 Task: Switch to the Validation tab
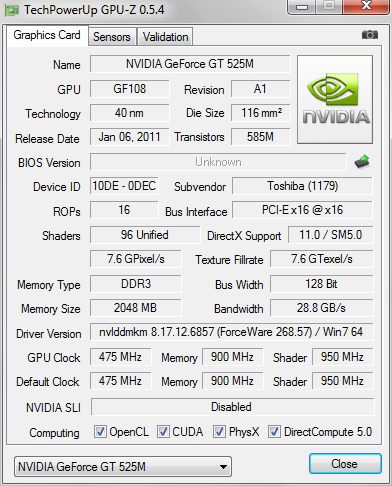[x=165, y=37]
